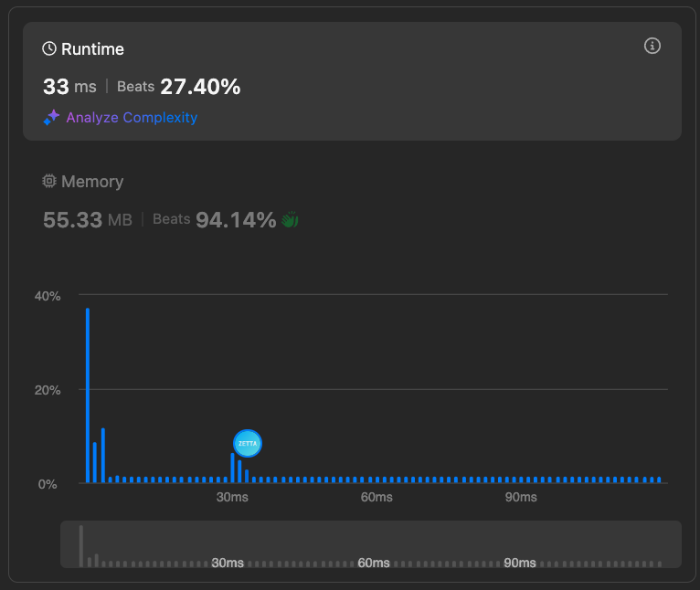Screen dimensions: 700x590
Task: Click the chip icon next to Memory
Action: (49, 181)
